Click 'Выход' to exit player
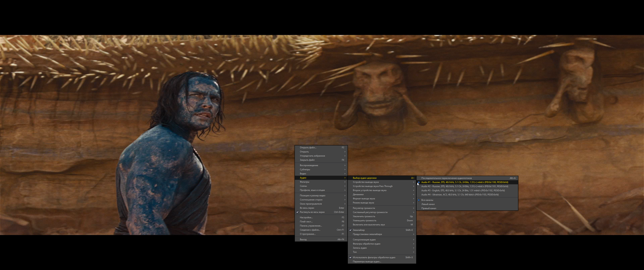The height and width of the screenshot is (270, 644). tap(321, 239)
